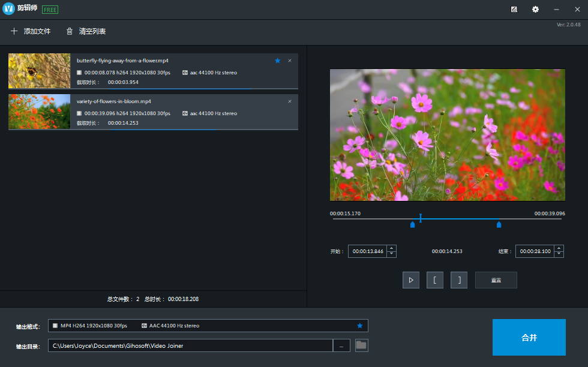The image size is (588, 367).
Task: Open the output format selector
Action: 204,326
